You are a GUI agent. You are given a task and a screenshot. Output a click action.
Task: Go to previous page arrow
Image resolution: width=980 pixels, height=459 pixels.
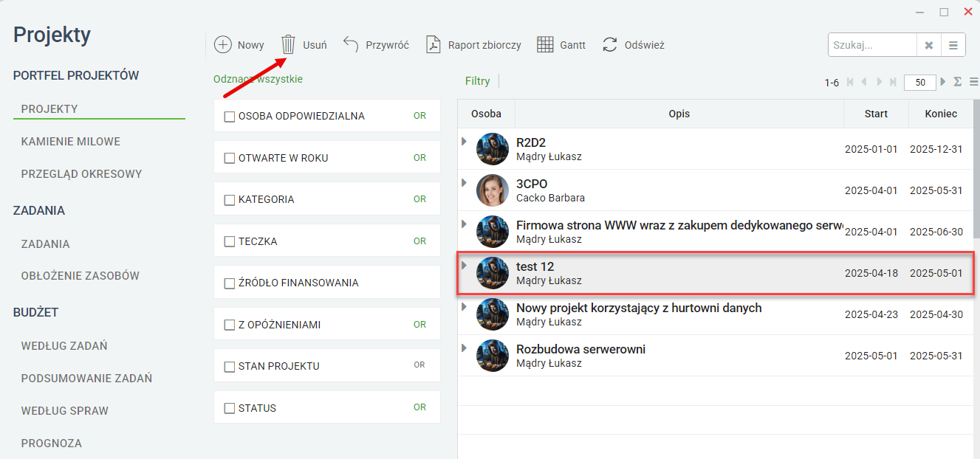click(x=864, y=82)
